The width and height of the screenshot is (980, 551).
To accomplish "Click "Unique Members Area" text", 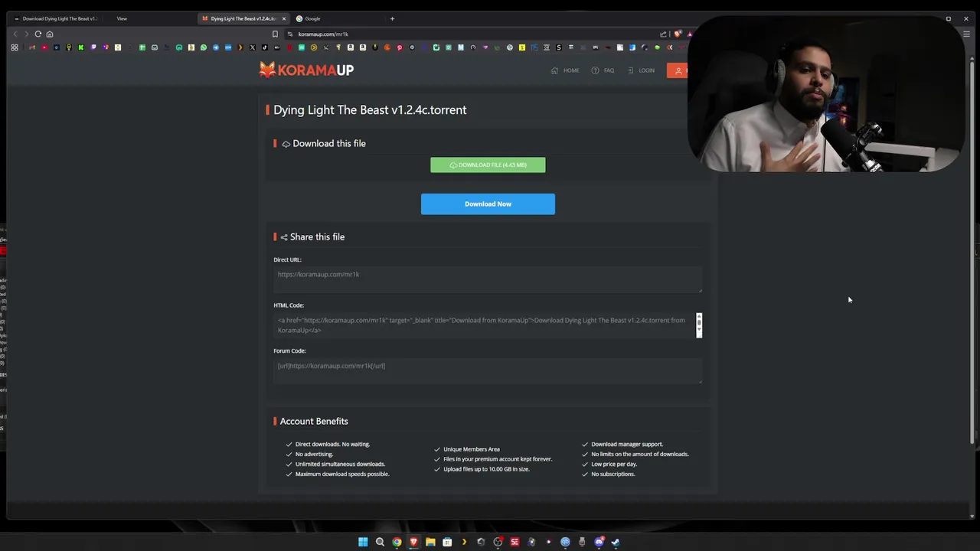I will pos(472,449).
